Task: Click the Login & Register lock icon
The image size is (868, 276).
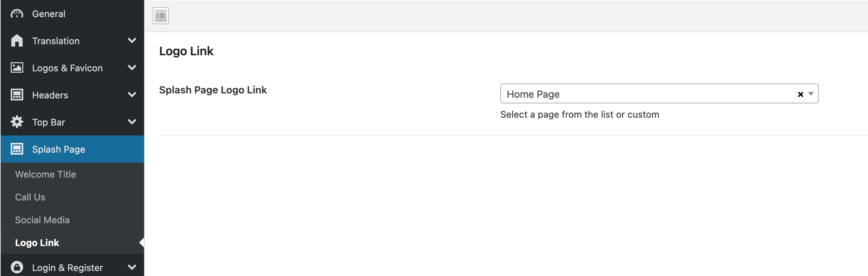Action: click(x=17, y=267)
